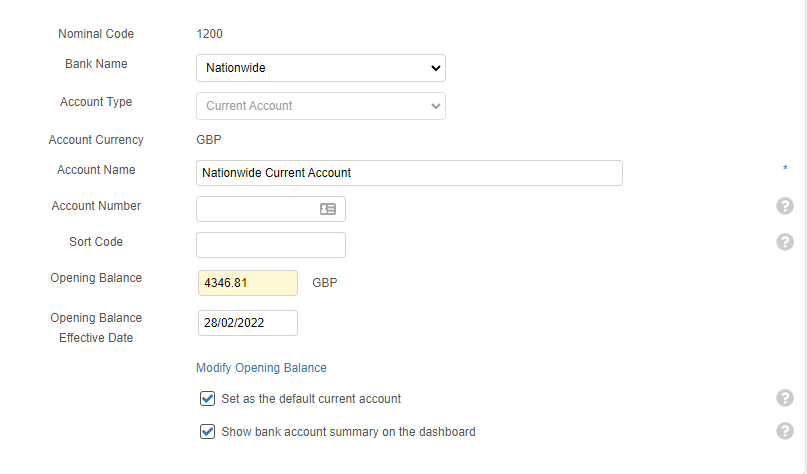Viewport: 807px width, 474px height.
Task: Select the Opening Balance amount field
Action: pos(247,283)
